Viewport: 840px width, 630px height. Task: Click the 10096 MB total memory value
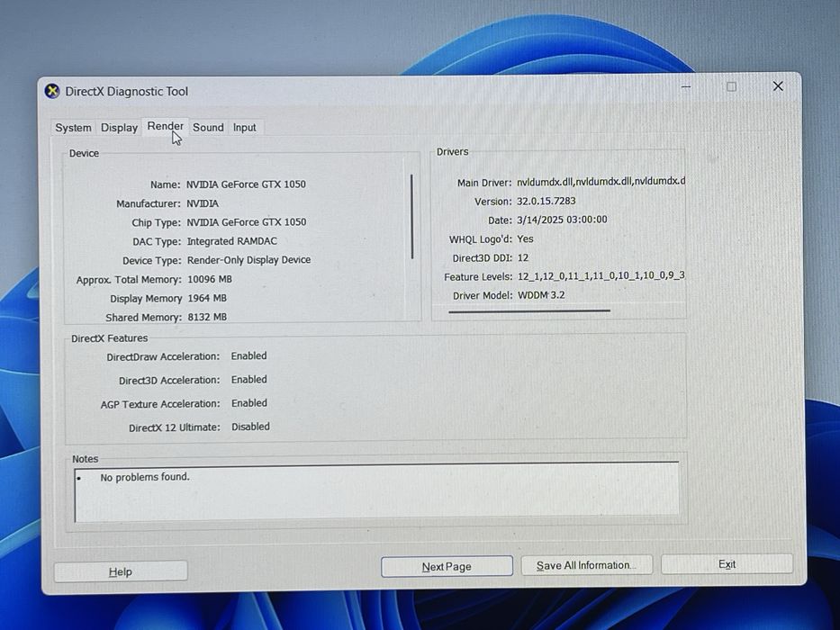210,279
